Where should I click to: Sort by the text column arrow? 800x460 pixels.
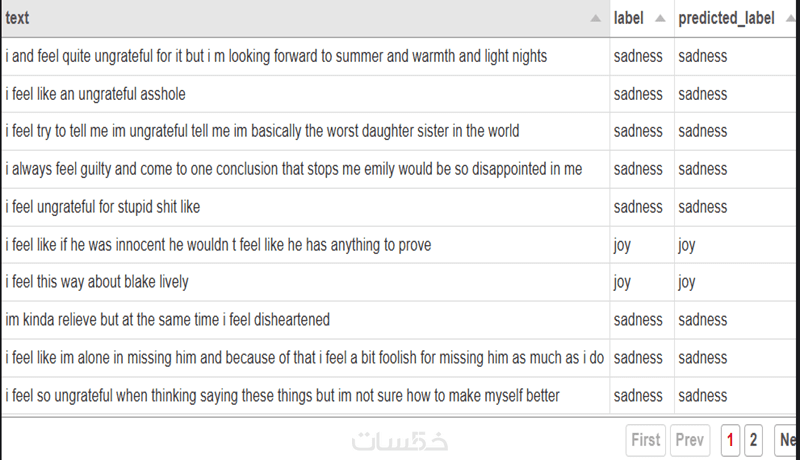coord(595,19)
